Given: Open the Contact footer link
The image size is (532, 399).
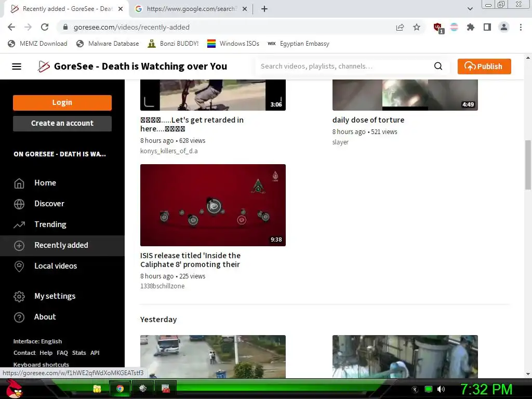Looking at the screenshot, I should 24,353.
